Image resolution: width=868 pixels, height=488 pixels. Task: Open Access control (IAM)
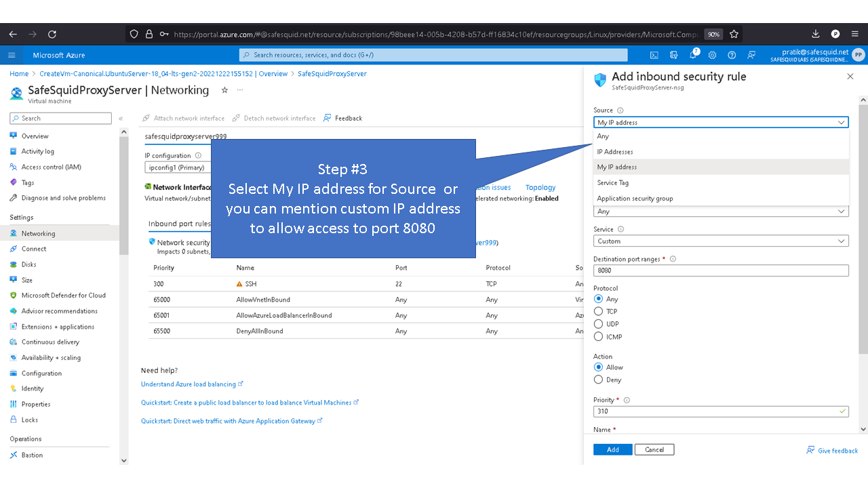pos(51,167)
